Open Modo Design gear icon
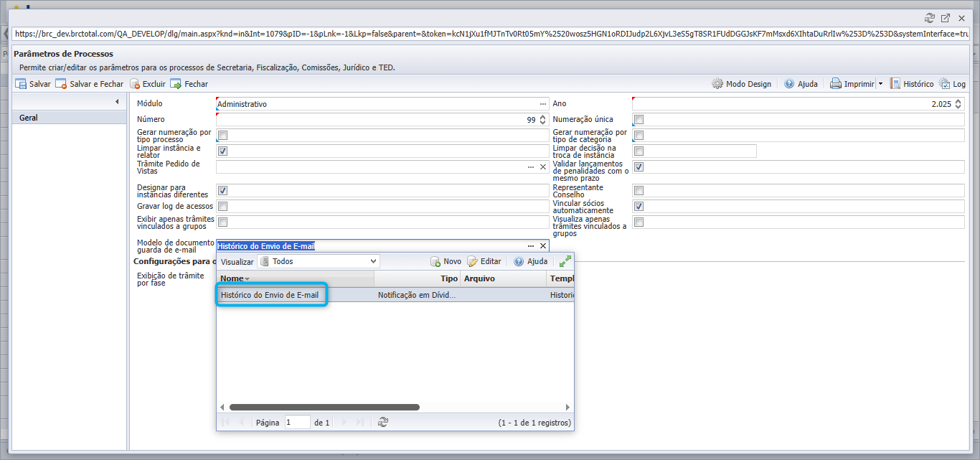The image size is (980, 460). (717, 84)
